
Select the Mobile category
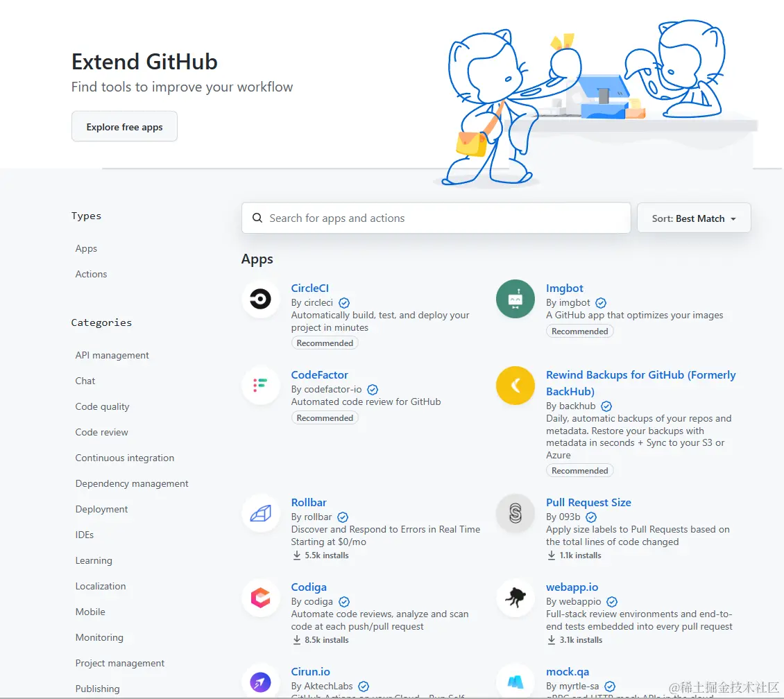pyautogui.click(x=90, y=612)
